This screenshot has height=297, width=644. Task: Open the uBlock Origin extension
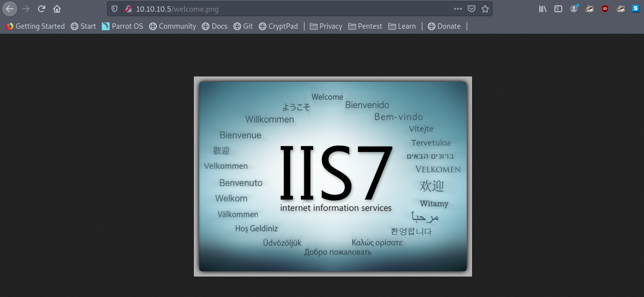point(605,9)
